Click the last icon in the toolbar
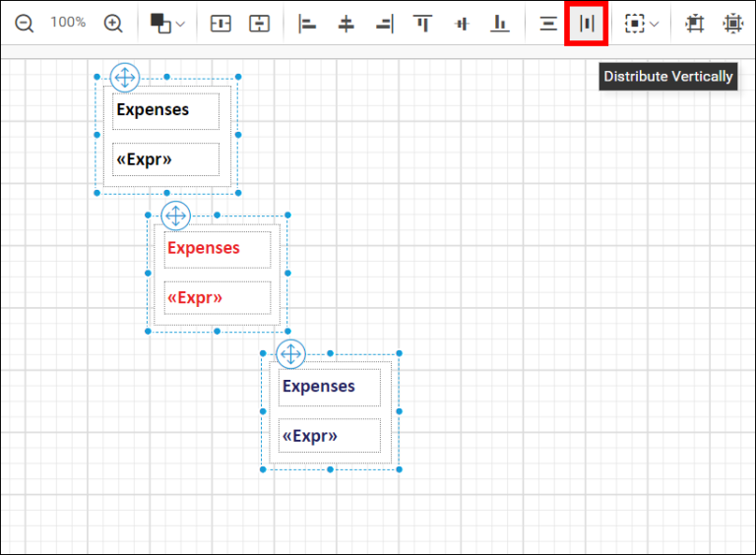 732,23
